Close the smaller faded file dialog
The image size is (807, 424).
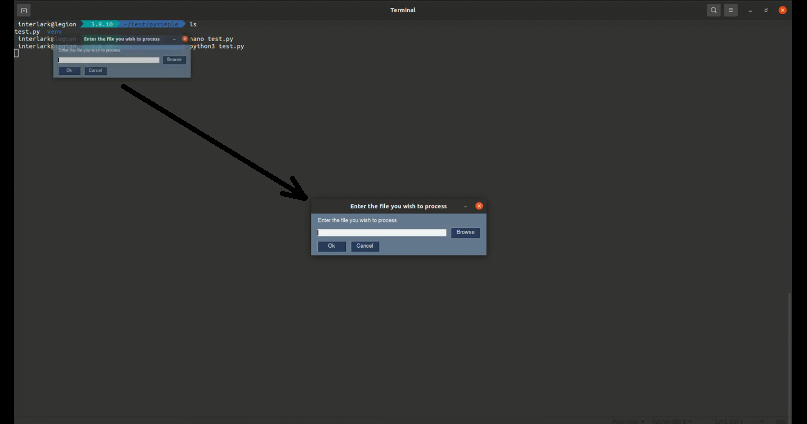185,39
